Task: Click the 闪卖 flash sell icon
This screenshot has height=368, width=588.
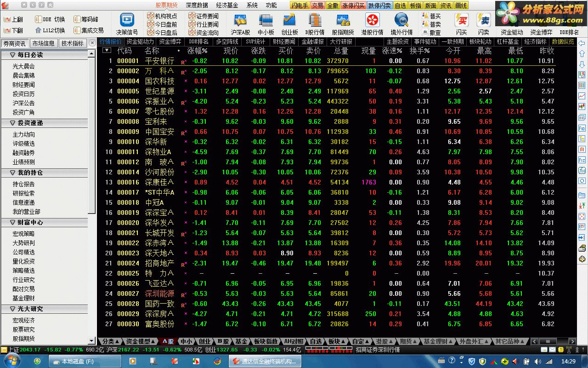Action: [483, 24]
